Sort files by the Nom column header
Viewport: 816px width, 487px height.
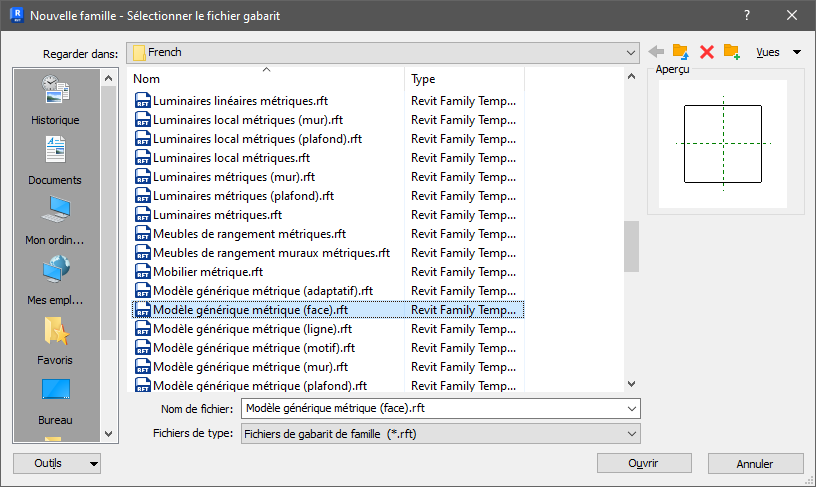coord(265,79)
